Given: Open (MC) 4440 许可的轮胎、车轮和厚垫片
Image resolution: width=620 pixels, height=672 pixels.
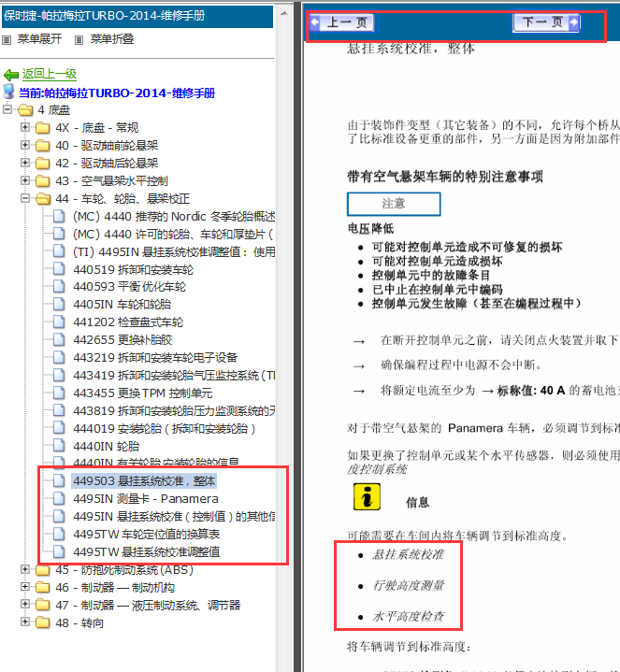Looking at the screenshot, I should click(x=173, y=235).
